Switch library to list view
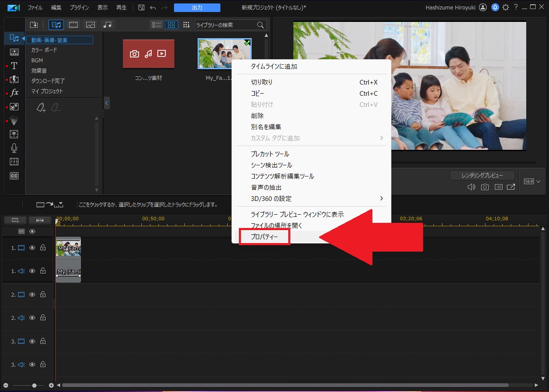The image size is (549, 392). [157, 25]
